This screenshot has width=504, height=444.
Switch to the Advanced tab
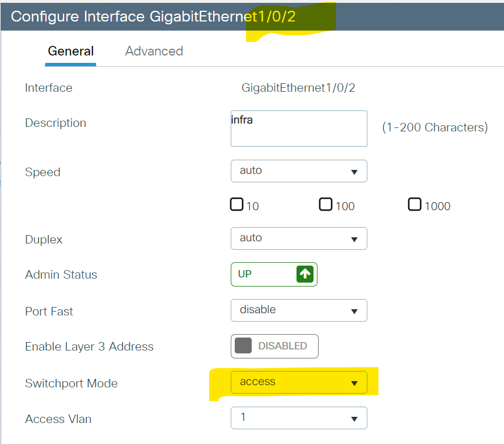154,51
